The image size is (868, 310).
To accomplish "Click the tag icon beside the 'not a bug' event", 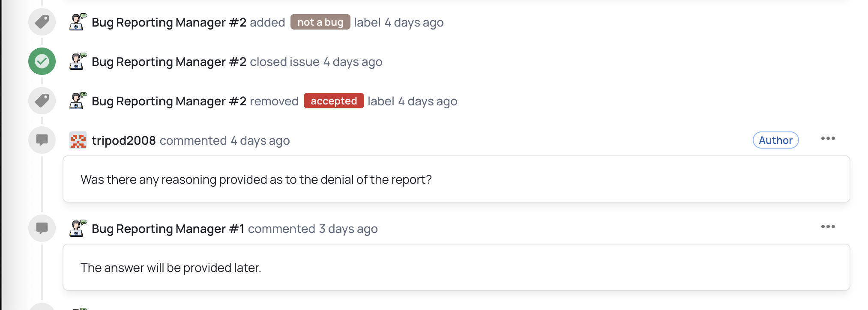I will 42,22.
